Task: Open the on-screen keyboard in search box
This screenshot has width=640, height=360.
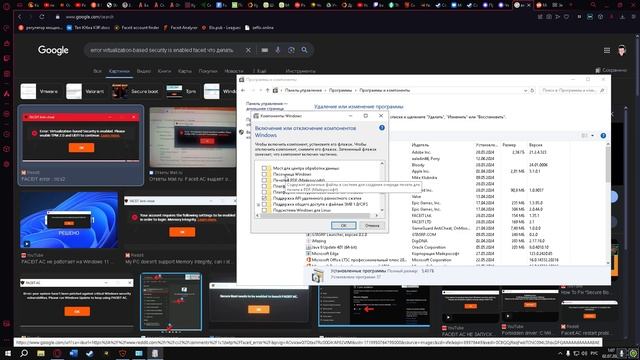Action: click(x=264, y=50)
